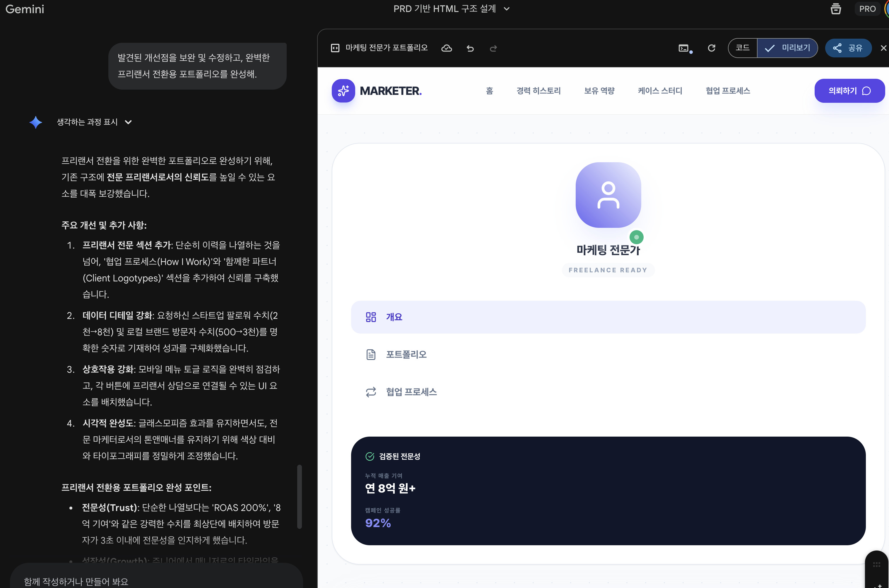
Task: Select the 포트폴리오 tab
Action: [x=406, y=354]
